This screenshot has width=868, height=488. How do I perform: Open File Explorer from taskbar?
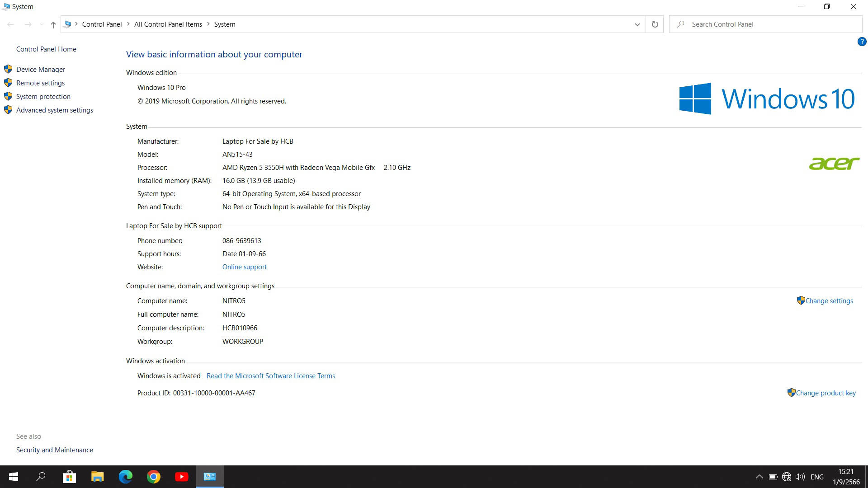tap(98, 477)
